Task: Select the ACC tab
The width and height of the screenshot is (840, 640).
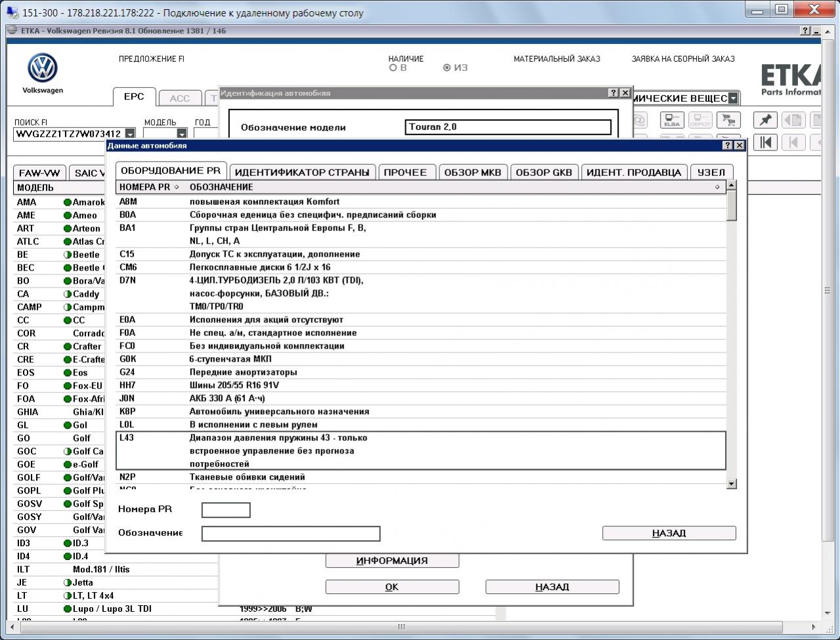Action: 179,98
